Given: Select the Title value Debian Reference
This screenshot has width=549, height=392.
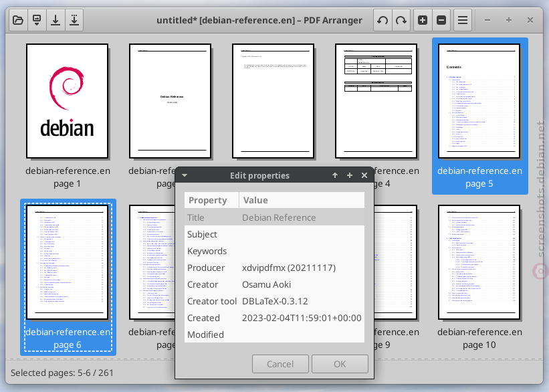Looking at the screenshot, I should click(x=279, y=217).
